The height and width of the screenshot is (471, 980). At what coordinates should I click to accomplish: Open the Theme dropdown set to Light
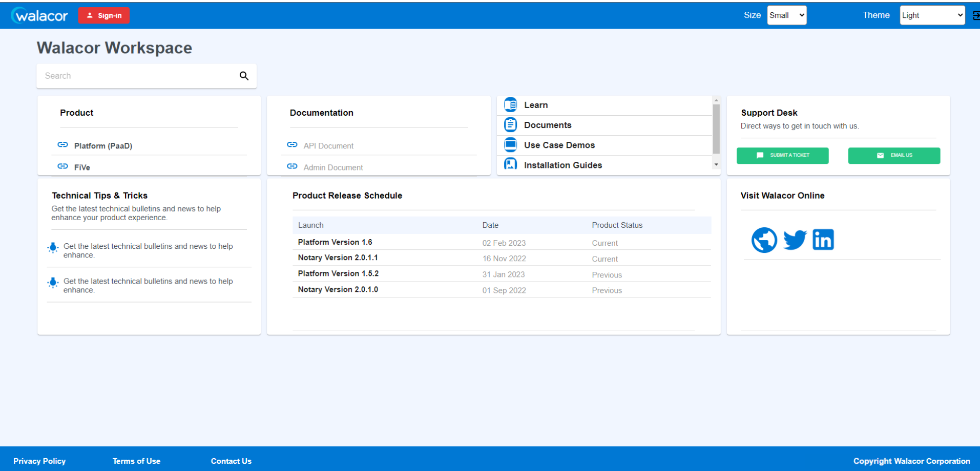click(x=932, y=15)
